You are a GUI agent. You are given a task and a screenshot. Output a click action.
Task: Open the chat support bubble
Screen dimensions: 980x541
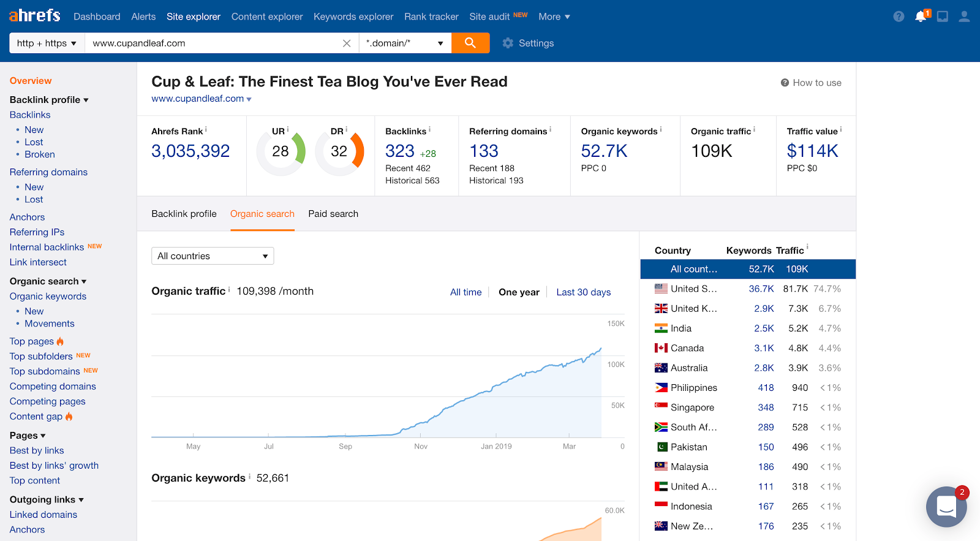click(x=946, y=507)
